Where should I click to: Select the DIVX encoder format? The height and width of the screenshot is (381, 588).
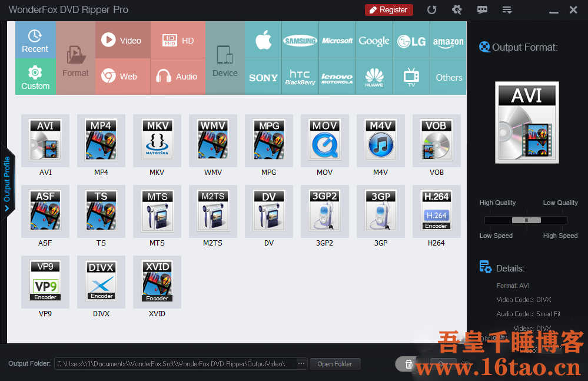point(101,280)
